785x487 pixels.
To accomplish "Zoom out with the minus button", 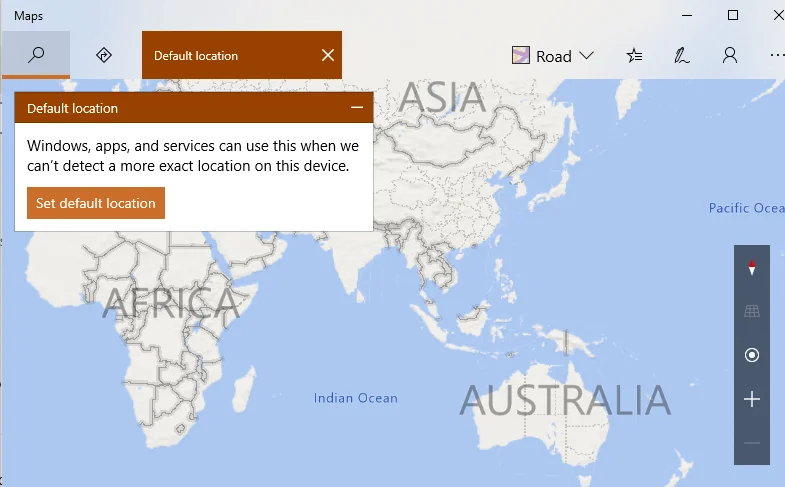I will pos(751,443).
